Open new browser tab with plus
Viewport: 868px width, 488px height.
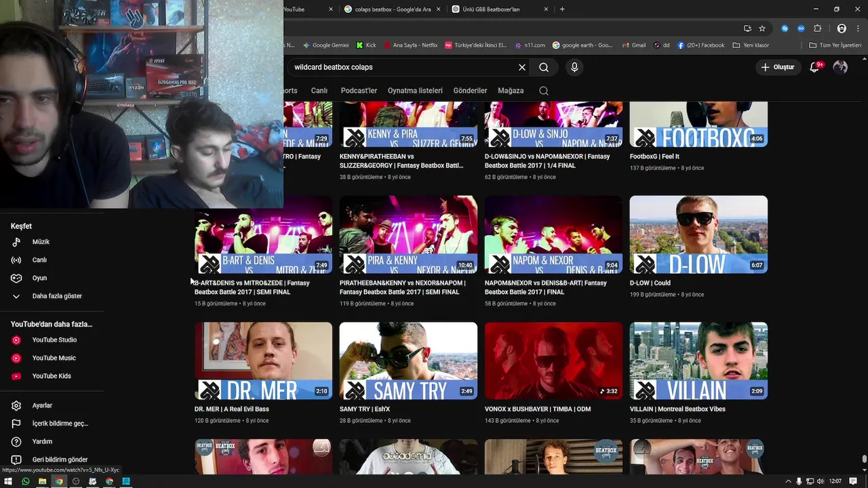click(562, 9)
